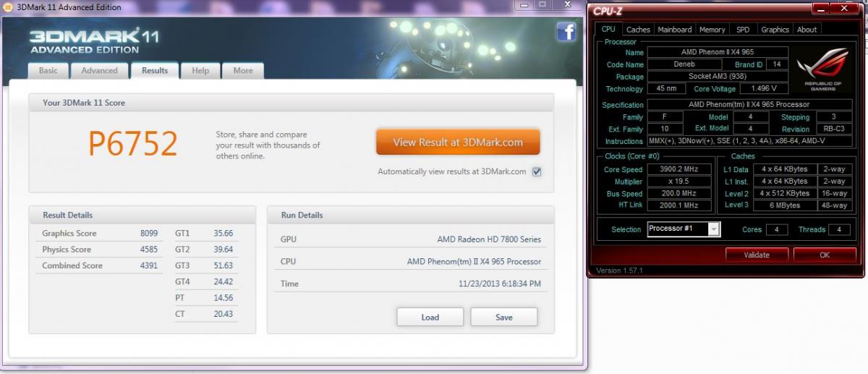This screenshot has height=374, width=868.
Task: Click the Threads value 4
Action: tap(839, 229)
